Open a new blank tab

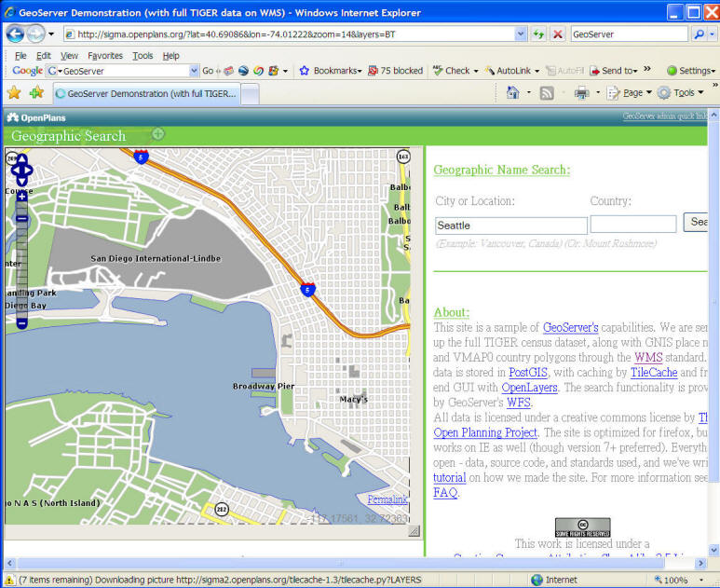coord(250,94)
